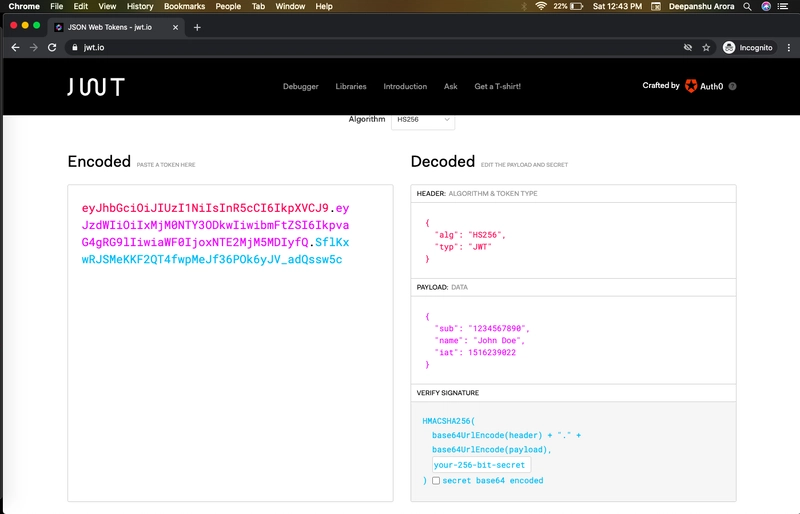
Task: Click the Get a T-shirt! link
Action: click(x=497, y=86)
